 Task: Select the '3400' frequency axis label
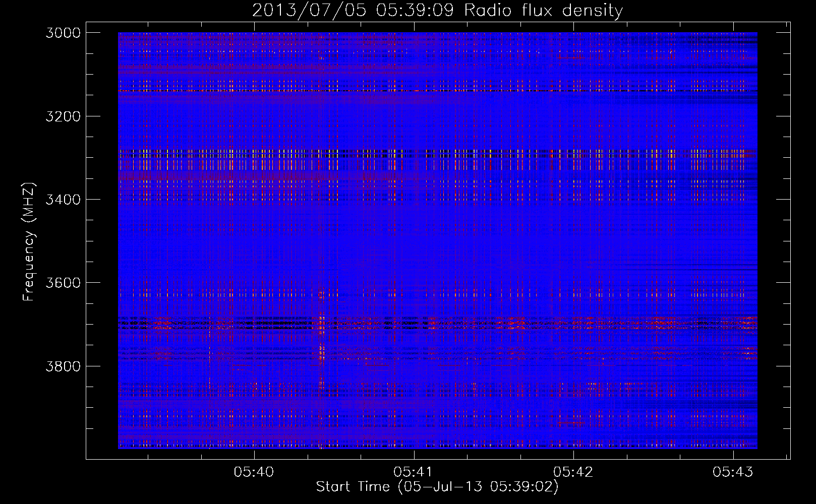coord(63,200)
